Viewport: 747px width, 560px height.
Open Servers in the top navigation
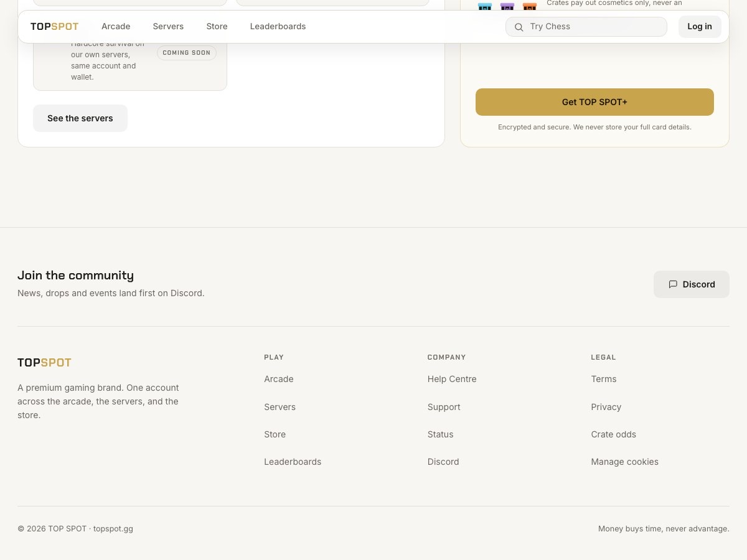point(168,27)
